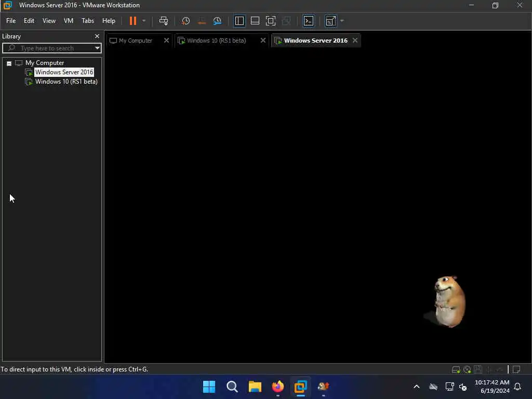
Task: Open the VM menu
Action: pyautogui.click(x=69, y=21)
